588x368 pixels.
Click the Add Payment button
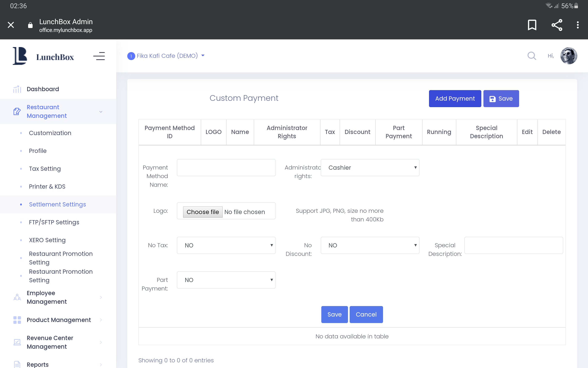click(x=455, y=99)
